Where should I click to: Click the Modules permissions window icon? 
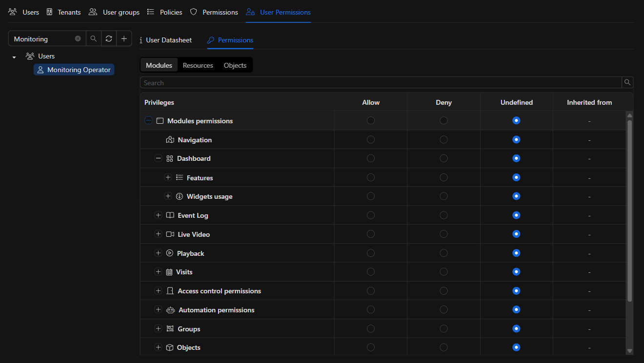pyautogui.click(x=160, y=121)
